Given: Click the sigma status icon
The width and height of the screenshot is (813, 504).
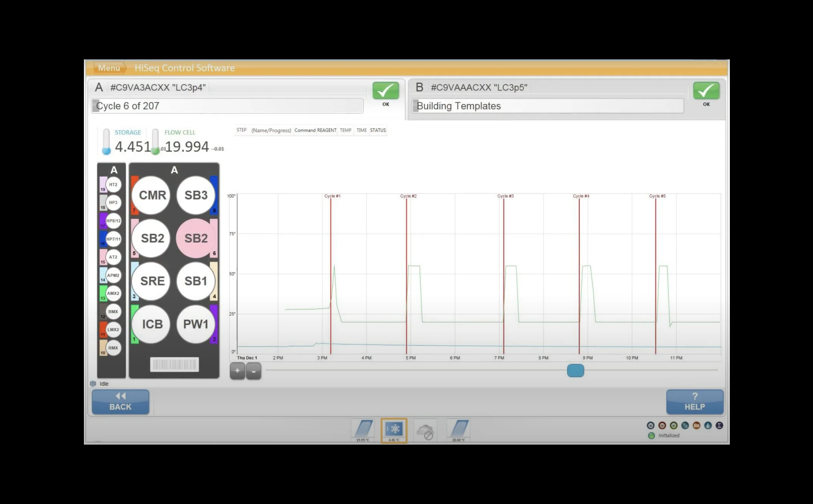Looking at the screenshot, I should (x=719, y=425).
